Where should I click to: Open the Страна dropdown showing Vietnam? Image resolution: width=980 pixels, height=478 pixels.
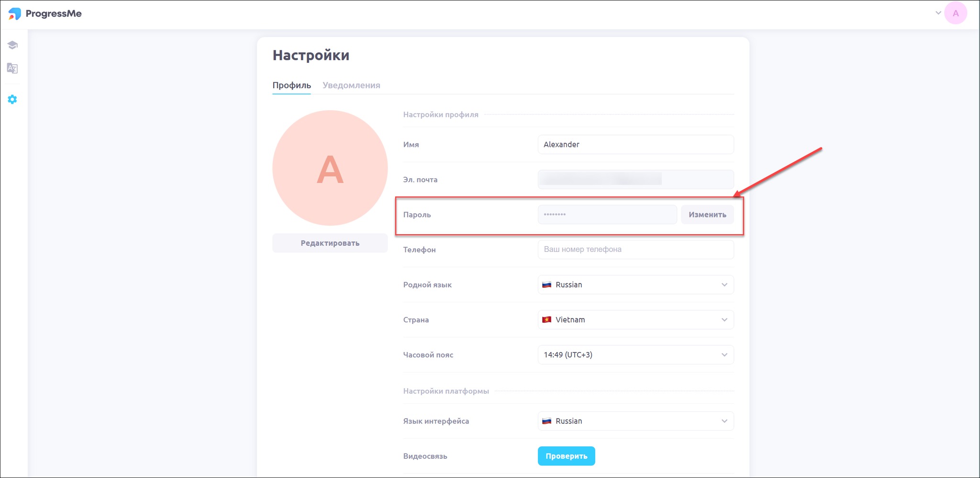coord(635,319)
